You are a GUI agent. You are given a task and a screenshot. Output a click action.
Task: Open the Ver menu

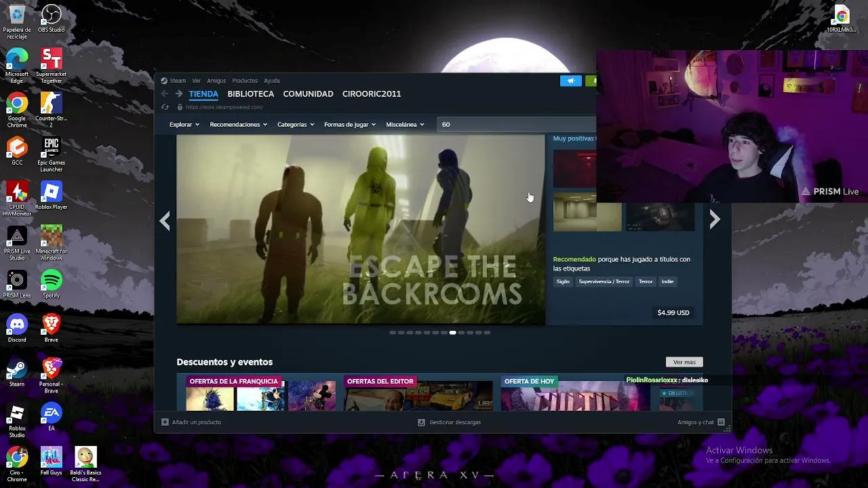click(196, 81)
